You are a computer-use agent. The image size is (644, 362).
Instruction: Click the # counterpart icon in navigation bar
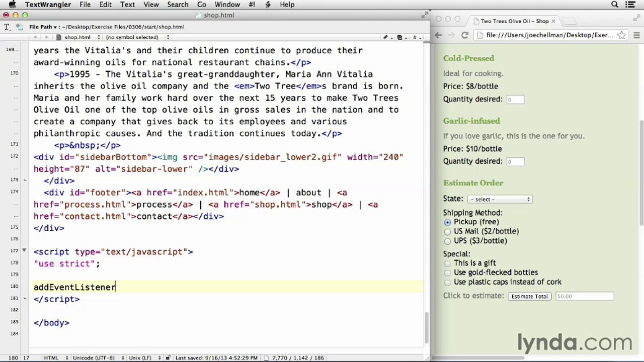[416, 37]
